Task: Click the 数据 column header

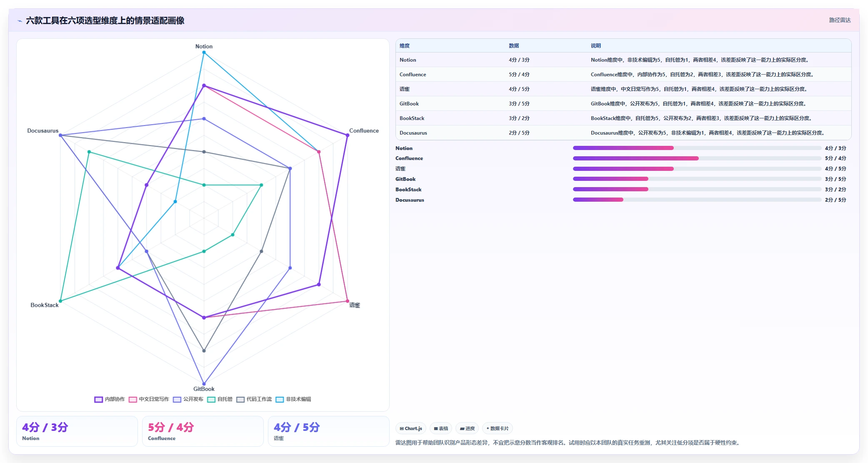Action: coord(514,46)
